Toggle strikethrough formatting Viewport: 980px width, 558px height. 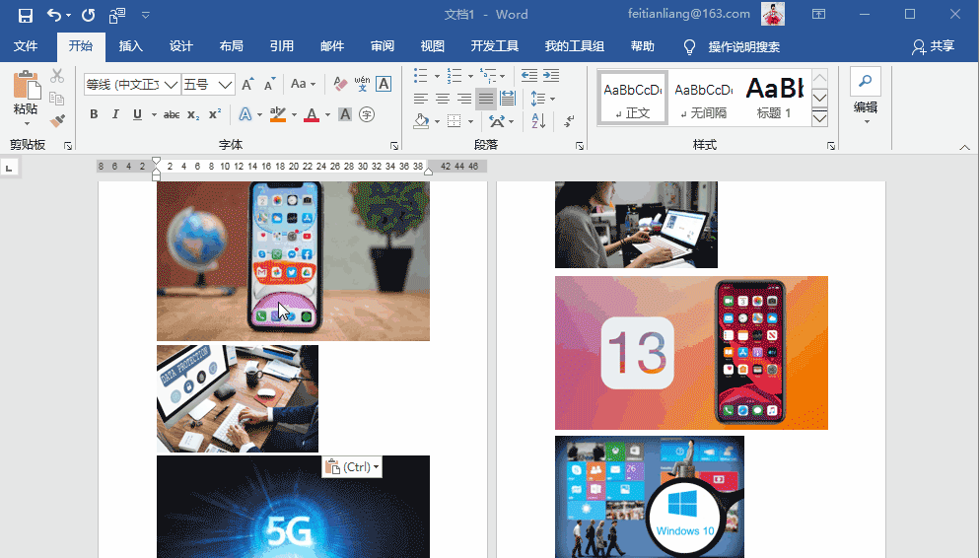click(x=172, y=114)
